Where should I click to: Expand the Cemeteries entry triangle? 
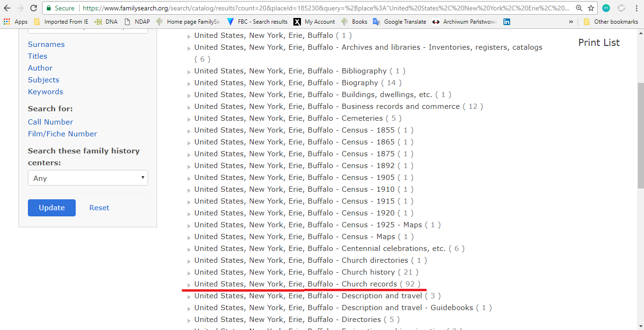[189, 119]
